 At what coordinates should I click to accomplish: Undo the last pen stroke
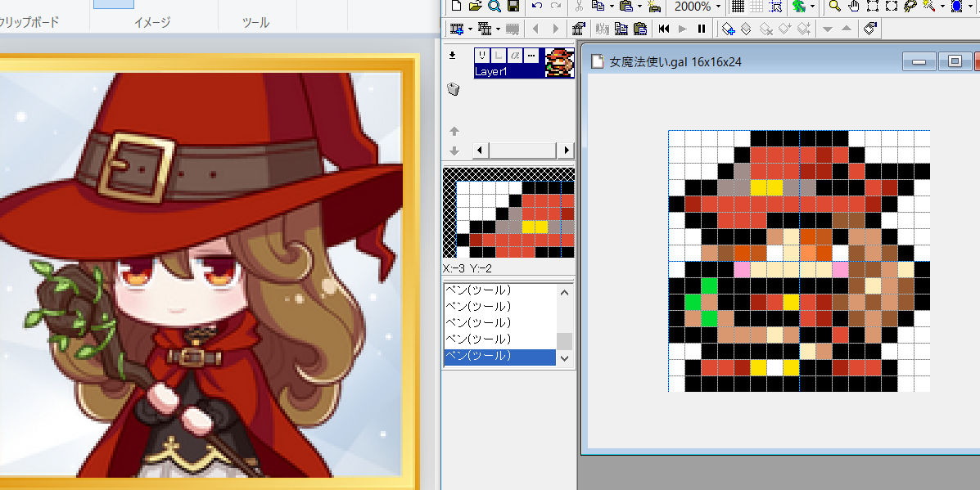coord(536,7)
